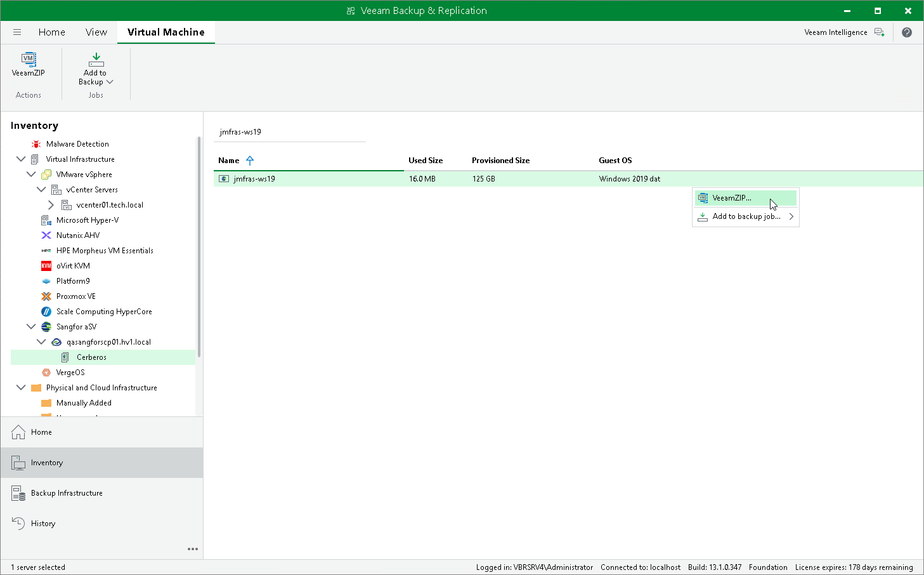Select the Virtual Machine ribbon tab

(166, 32)
